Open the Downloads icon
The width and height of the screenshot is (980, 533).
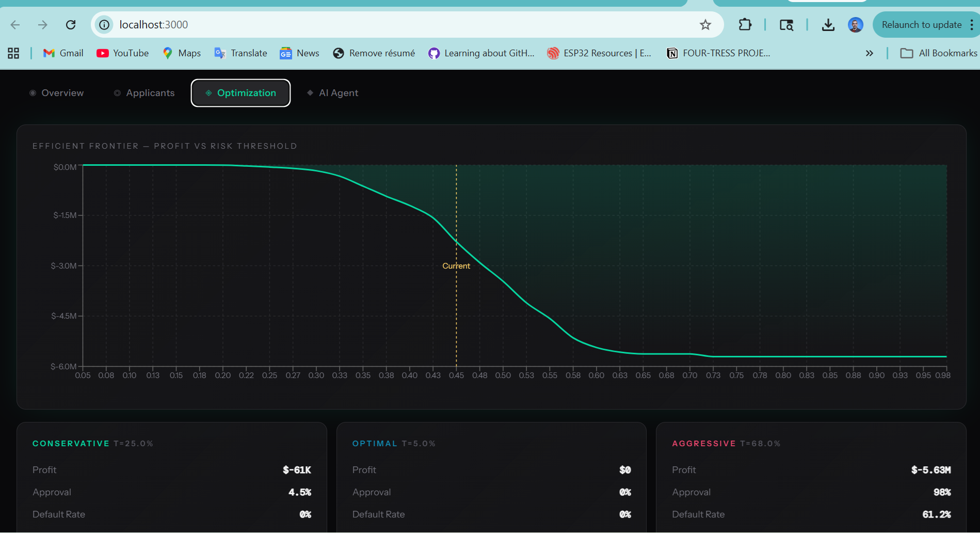pos(828,25)
